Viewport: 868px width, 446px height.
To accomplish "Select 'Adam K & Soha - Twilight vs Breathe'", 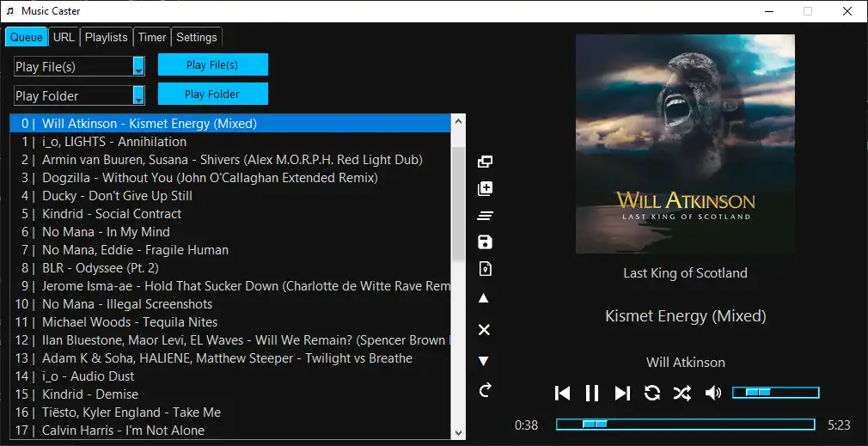I will coord(230,358).
